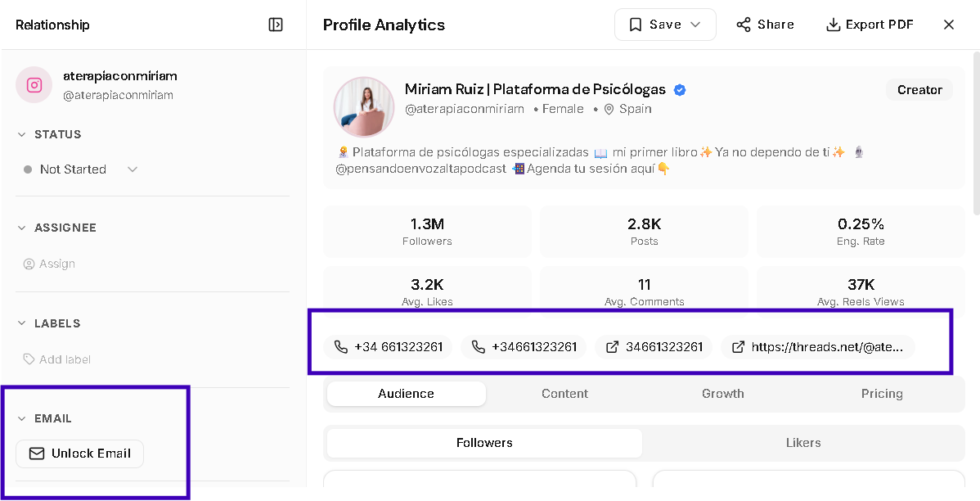The image size is (980, 501).
Task: Open the Not Started status dropdown
Action: [x=80, y=169]
